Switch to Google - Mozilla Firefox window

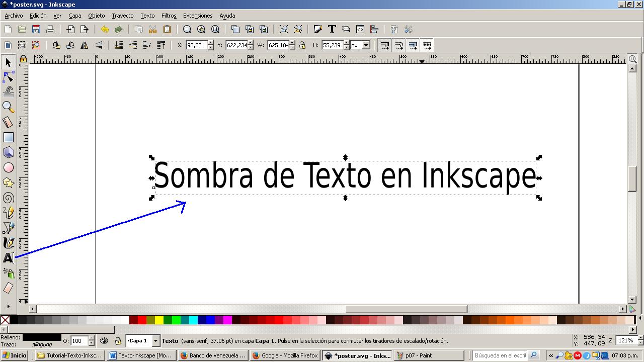pyautogui.click(x=285, y=355)
